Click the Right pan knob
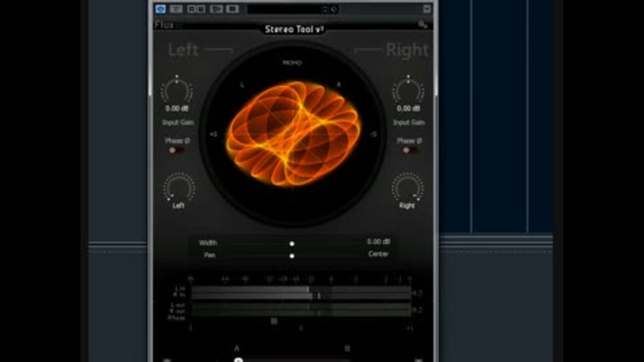 coord(407,187)
